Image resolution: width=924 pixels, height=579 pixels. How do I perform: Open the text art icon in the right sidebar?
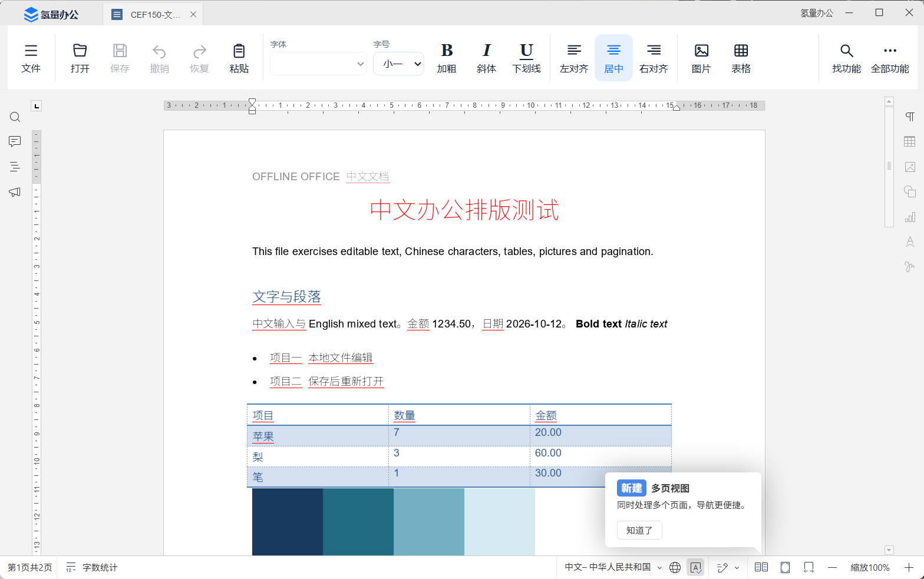pos(910,241)
